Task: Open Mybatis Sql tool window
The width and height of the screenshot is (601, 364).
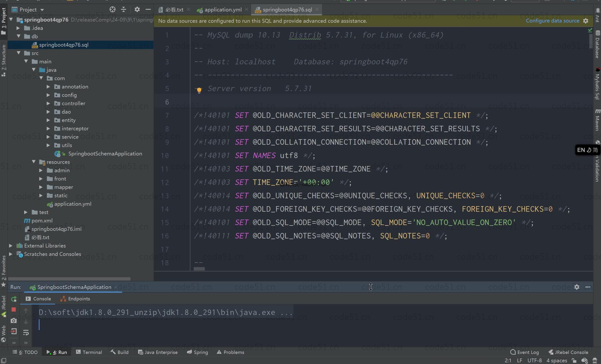Action: [597, 83]
